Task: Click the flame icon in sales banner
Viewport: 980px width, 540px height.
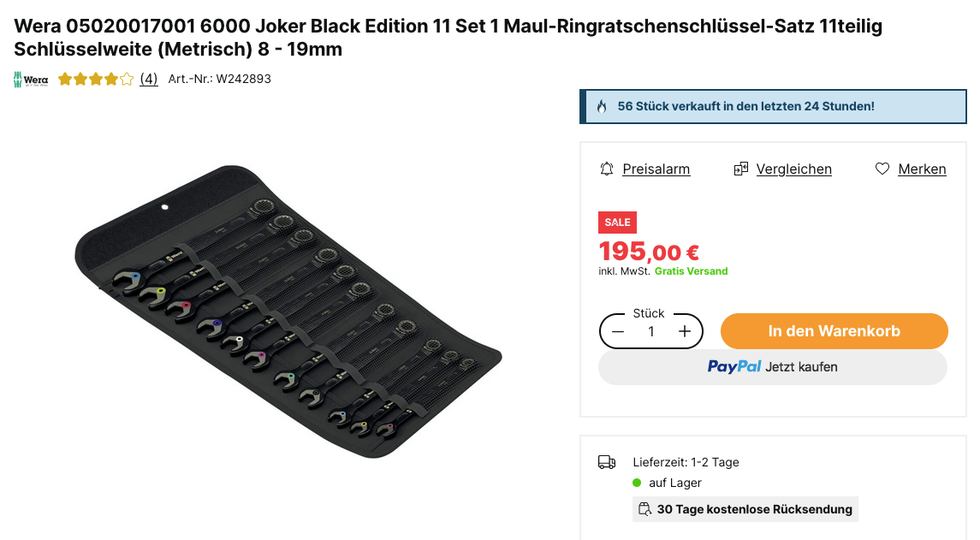Action: pyautogui.click(x=602, y=107)
